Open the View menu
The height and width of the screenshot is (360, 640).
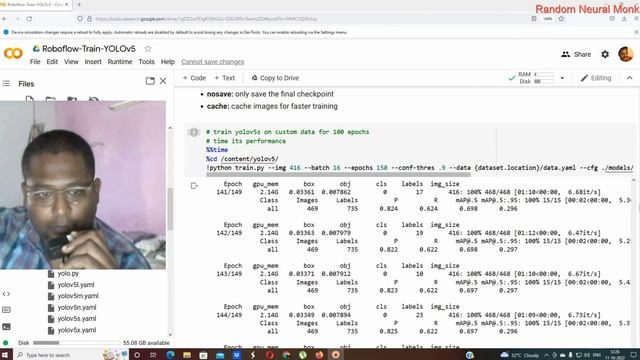click(71, 62)
